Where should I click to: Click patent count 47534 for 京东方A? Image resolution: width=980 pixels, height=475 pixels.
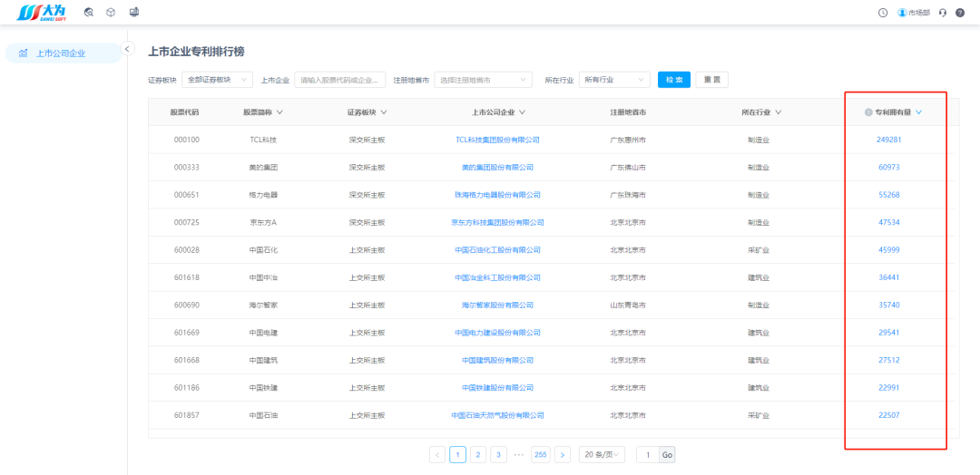pos(888,222)
